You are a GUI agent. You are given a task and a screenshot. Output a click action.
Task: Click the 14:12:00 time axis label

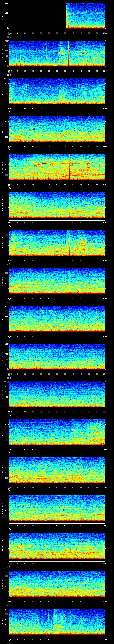9,147
